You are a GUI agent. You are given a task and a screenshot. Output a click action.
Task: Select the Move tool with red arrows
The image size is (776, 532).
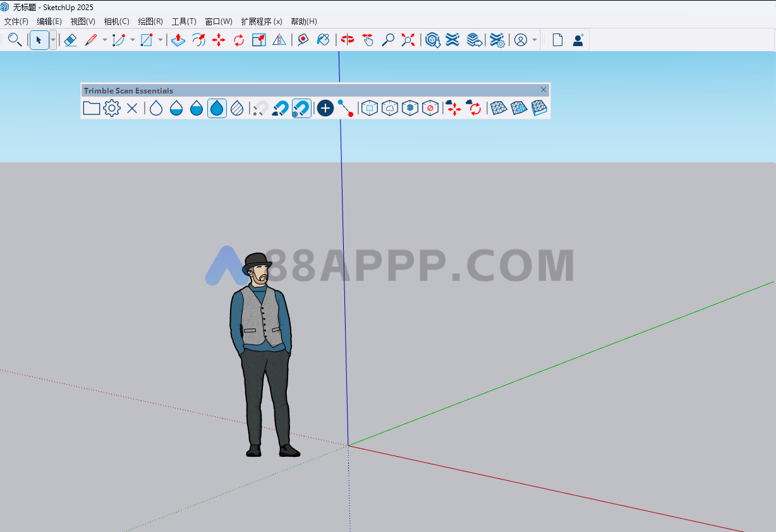coord(219,40)
